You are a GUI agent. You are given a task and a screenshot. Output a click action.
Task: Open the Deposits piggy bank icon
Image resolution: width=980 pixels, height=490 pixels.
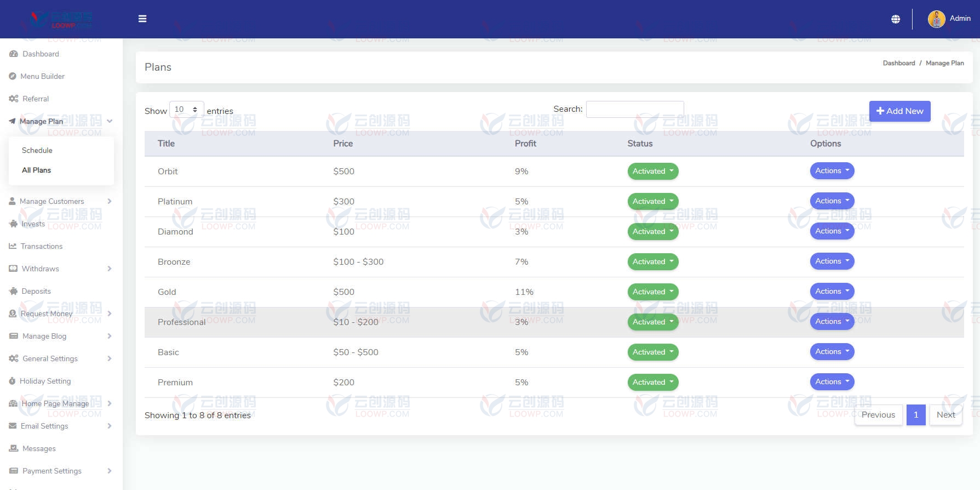pos(13,291)
